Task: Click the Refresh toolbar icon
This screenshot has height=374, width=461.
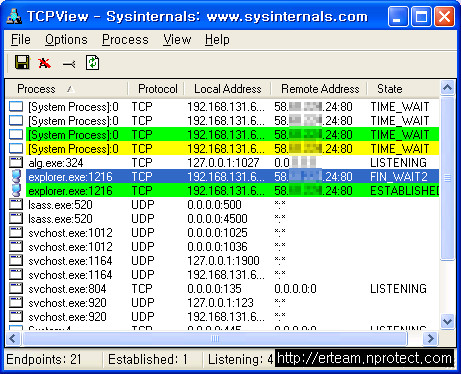Action: coord(92,63)
